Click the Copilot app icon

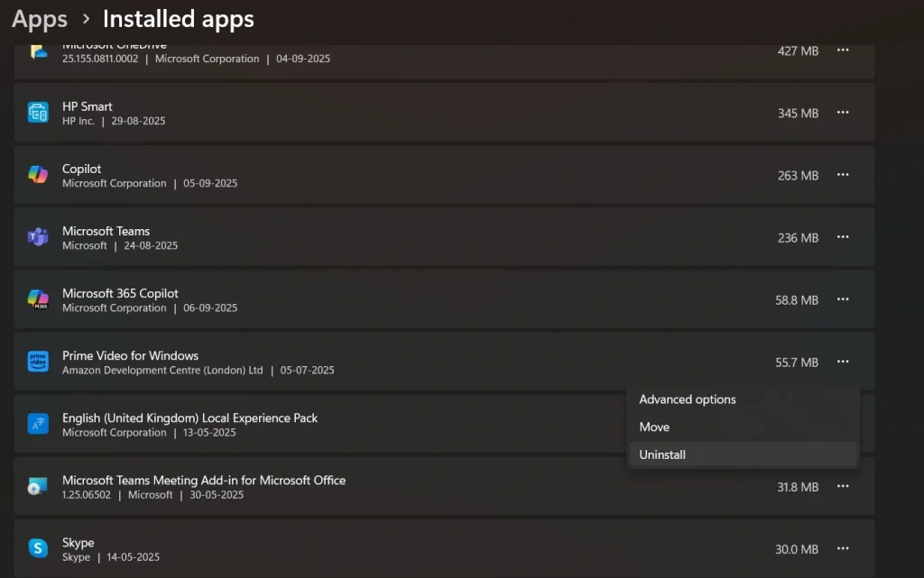38,174
